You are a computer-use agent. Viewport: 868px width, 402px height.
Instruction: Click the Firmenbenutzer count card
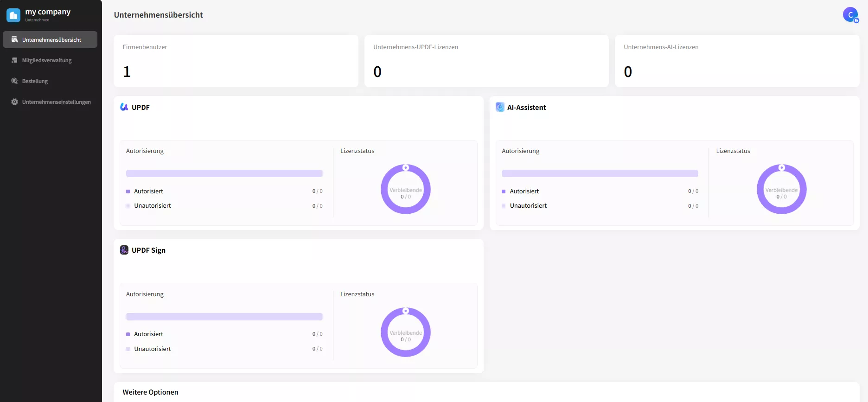[236, 61]
